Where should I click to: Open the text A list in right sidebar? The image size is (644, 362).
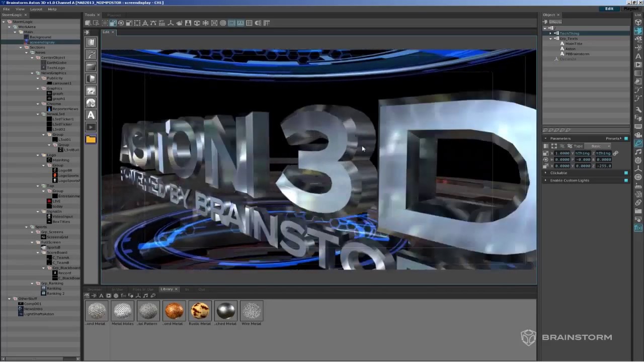(638, 56)
